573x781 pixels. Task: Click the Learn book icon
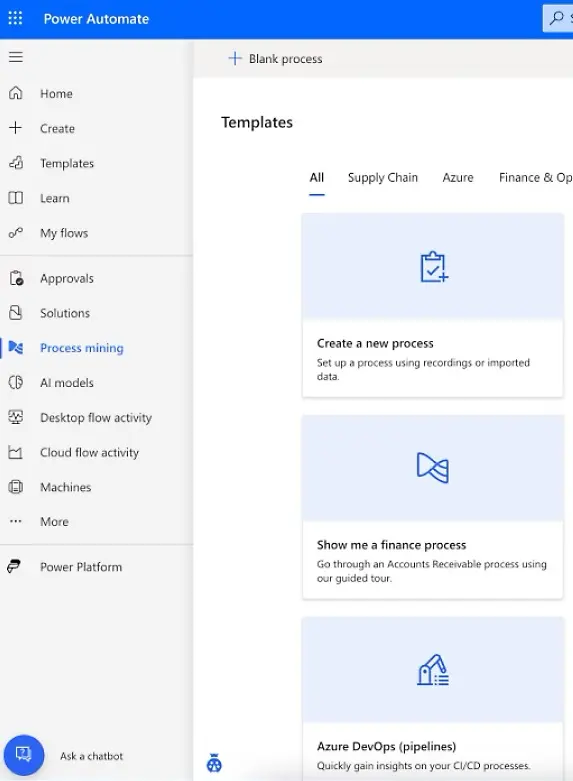pyautogui.click(x=15, y=198)
